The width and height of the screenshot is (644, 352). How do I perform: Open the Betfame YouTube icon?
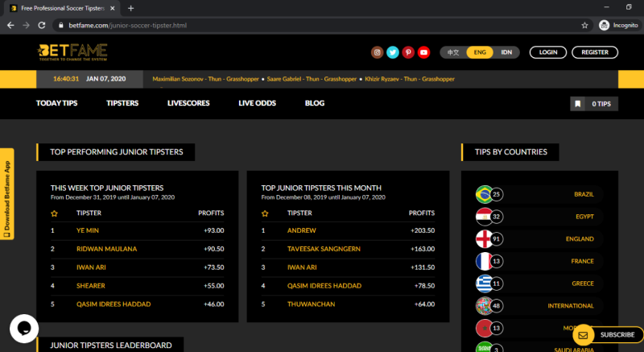tap(424, 52)
